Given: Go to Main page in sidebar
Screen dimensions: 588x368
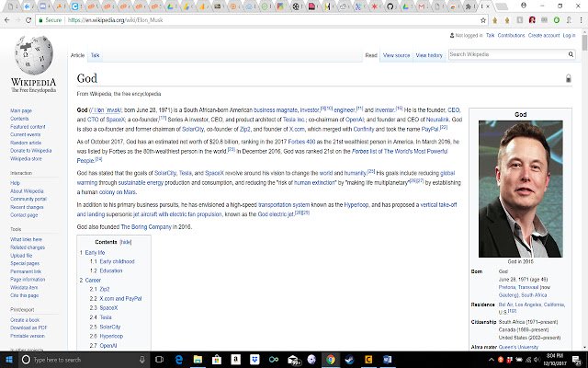Looking at the screenshot, I should [x=21, y=110].
